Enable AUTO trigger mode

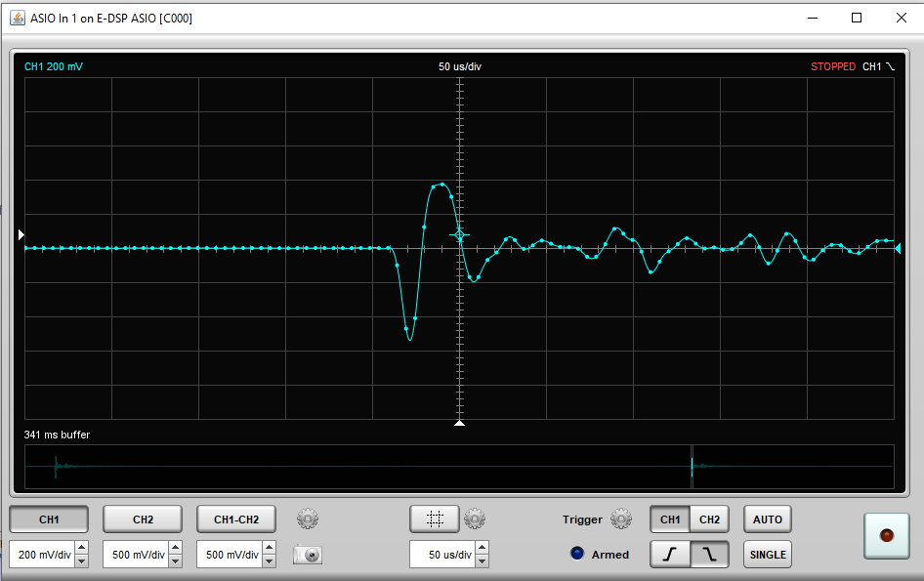point(768,519)
